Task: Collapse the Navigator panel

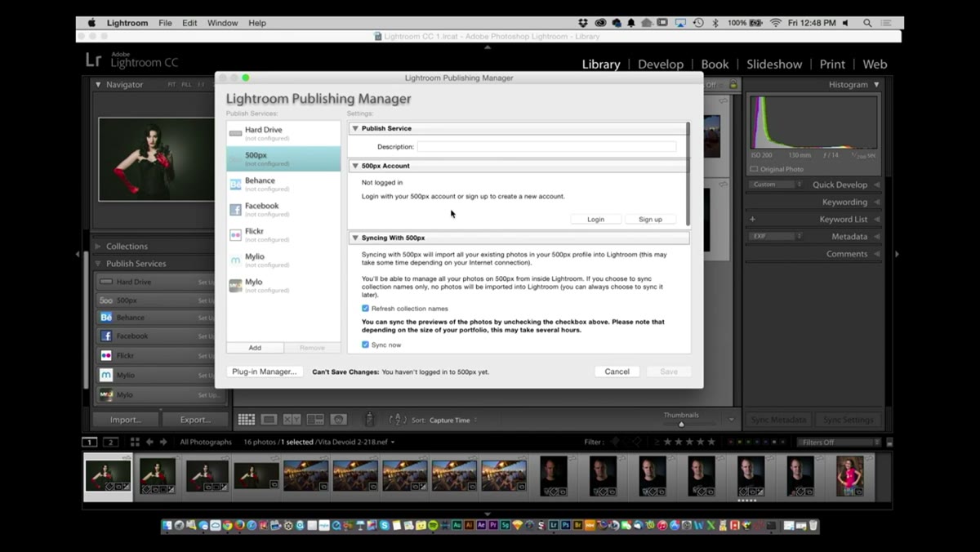Action: [x=98, y=84]
